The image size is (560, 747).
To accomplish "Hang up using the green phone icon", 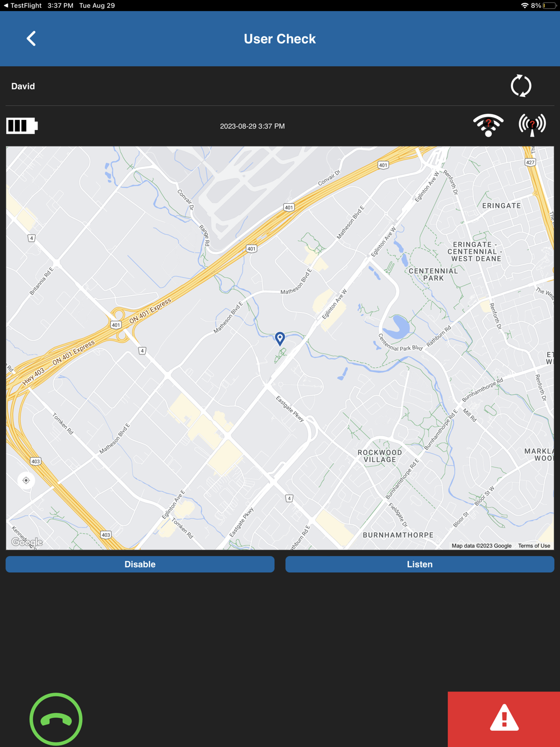I will coord(56,719).
